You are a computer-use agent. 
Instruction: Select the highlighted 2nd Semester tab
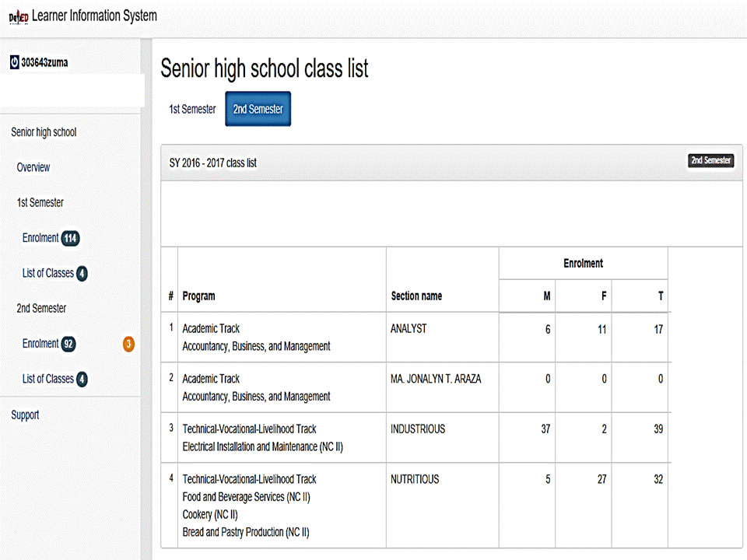point(258,109)
